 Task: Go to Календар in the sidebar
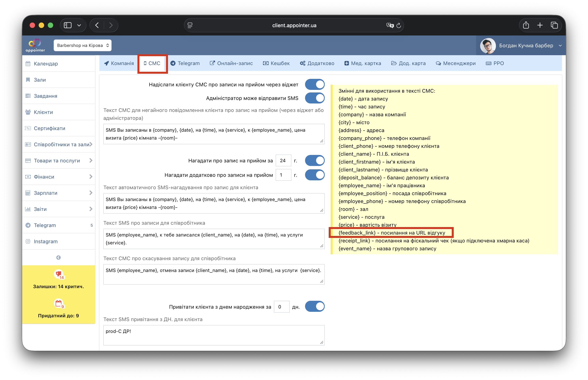[x=46, y=64]
